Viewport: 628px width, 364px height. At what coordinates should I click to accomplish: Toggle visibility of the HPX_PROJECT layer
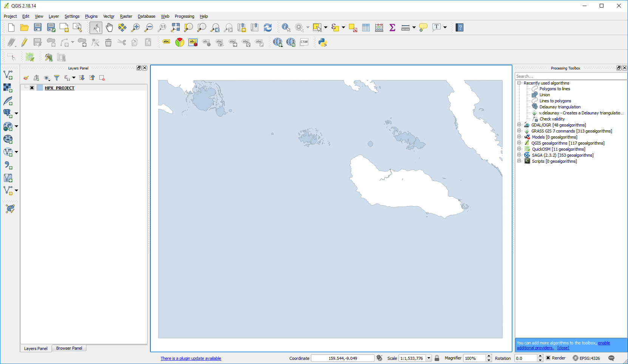pyautogui.click(x=32, y=88)
